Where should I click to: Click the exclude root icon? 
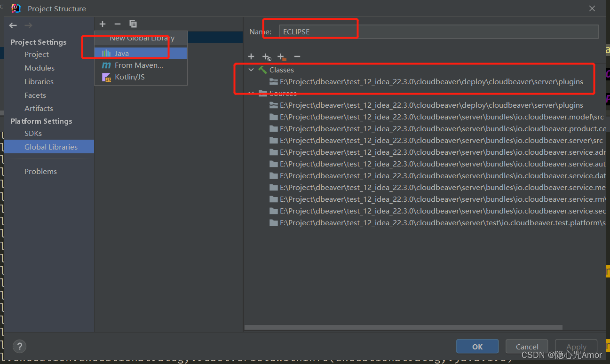tap(282, 57)
